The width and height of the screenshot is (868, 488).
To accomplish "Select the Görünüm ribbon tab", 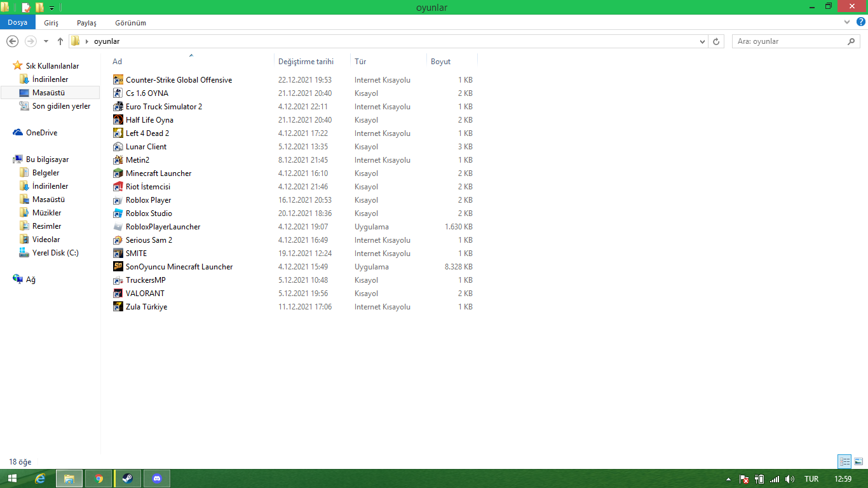I will click(x=131, y=23).
